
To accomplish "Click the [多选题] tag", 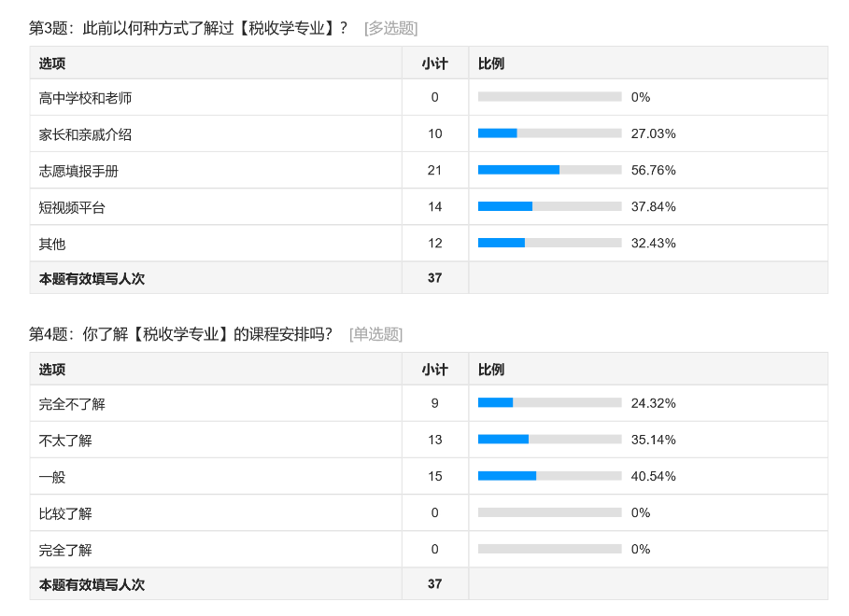I will 390,28.
